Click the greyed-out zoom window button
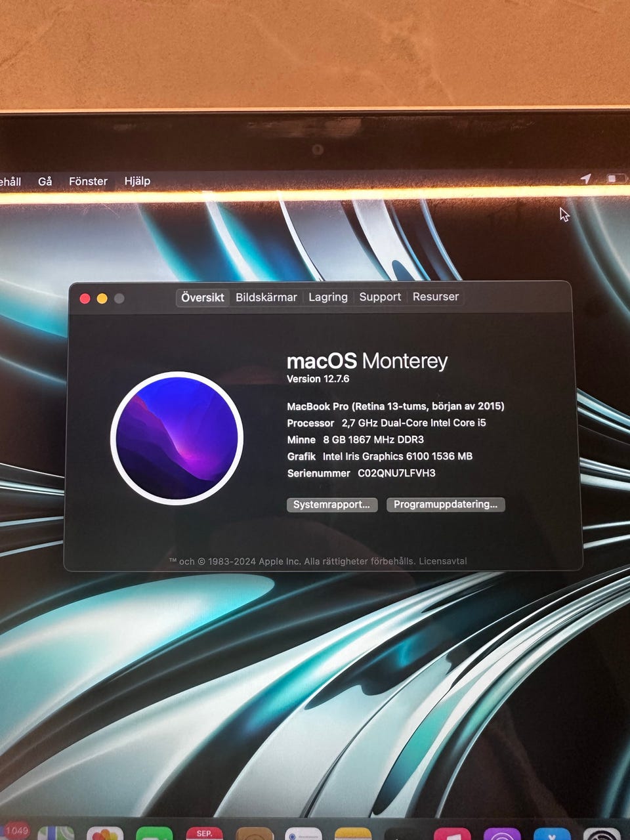The height and width of the screenshot is (840, 630). pos(119,299)
